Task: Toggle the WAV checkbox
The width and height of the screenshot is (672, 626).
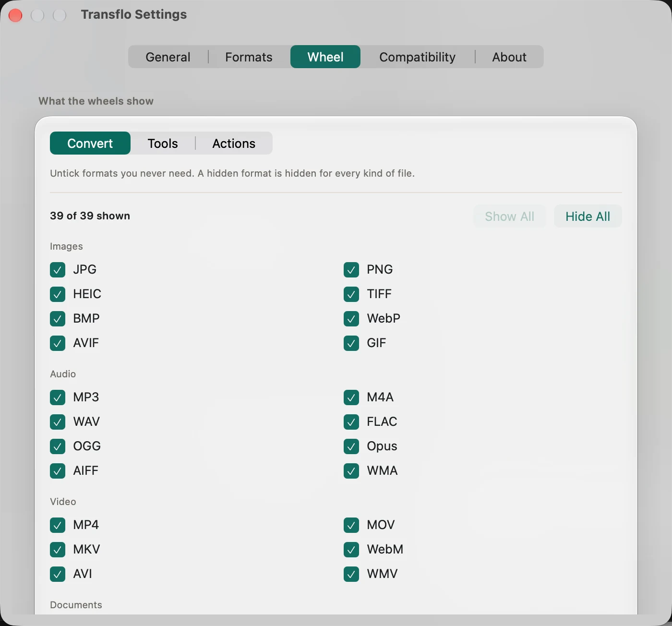Action: click(x=58, y=422)
